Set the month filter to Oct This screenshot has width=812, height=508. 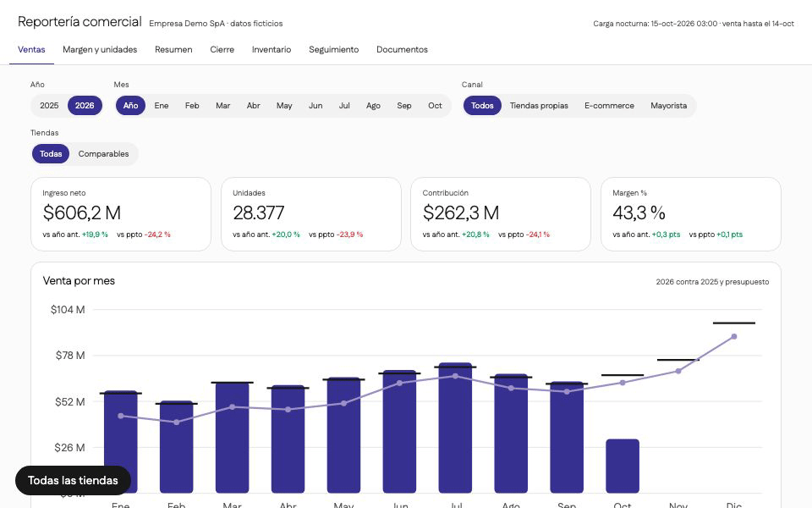tap(435, 106)
